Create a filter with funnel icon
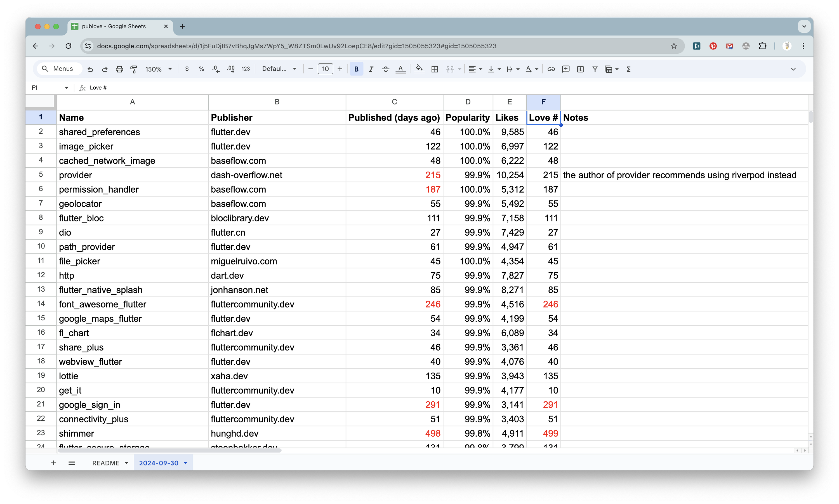 (595, 69)
